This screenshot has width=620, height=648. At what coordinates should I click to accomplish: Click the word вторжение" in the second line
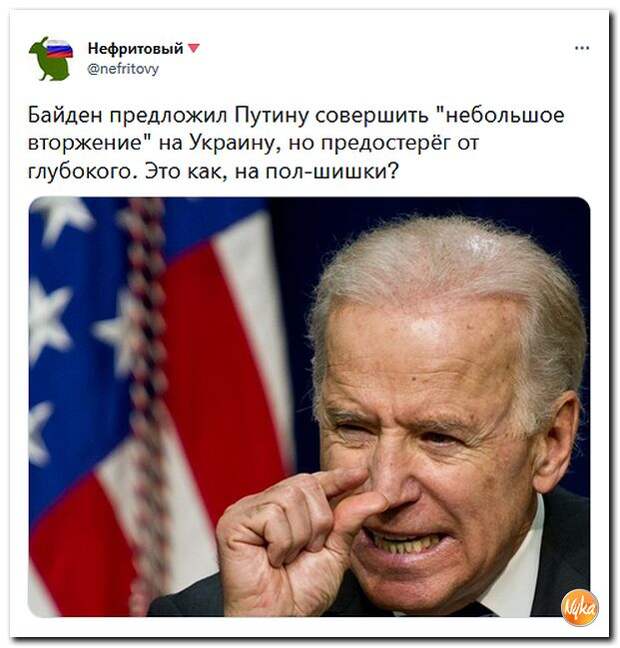tap(90, 143)
